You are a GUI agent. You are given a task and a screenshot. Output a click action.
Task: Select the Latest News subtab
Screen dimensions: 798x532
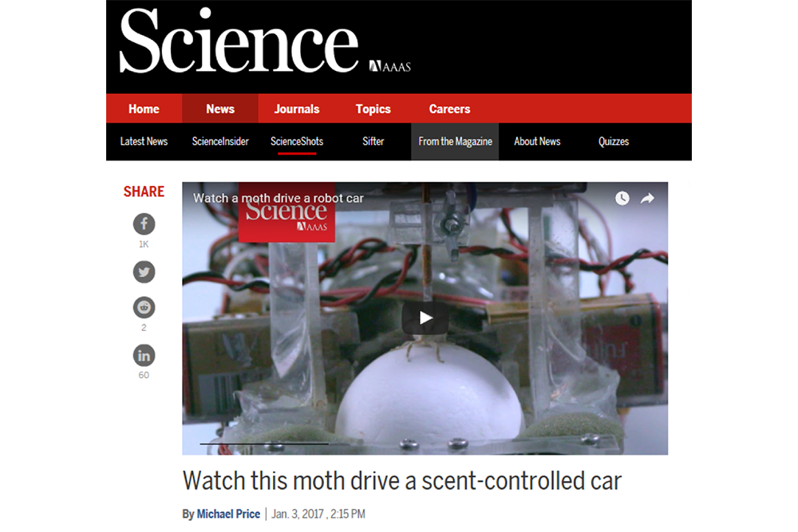pyautogui.click(x=144, y=141)
